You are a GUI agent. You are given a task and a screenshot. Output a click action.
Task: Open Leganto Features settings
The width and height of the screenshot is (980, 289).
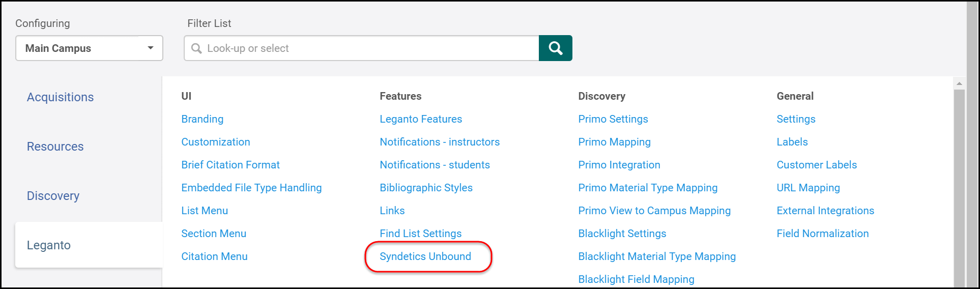421,119
